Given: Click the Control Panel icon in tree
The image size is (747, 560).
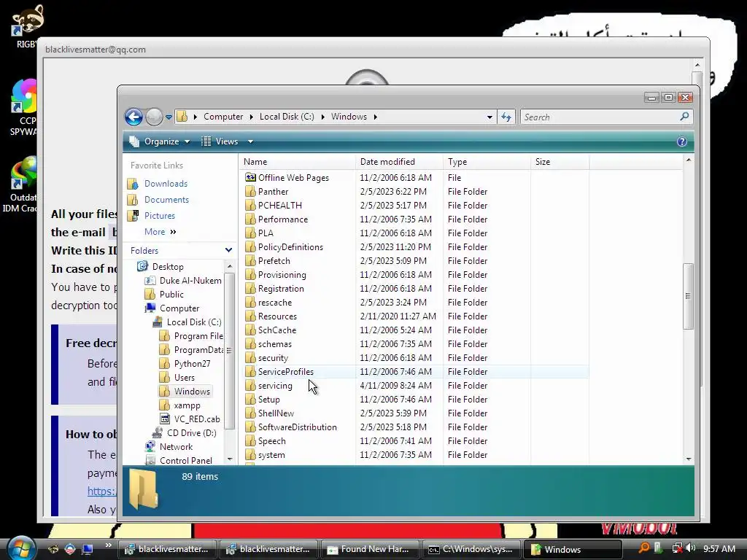Looking at the screenshot, I should 150,461.
